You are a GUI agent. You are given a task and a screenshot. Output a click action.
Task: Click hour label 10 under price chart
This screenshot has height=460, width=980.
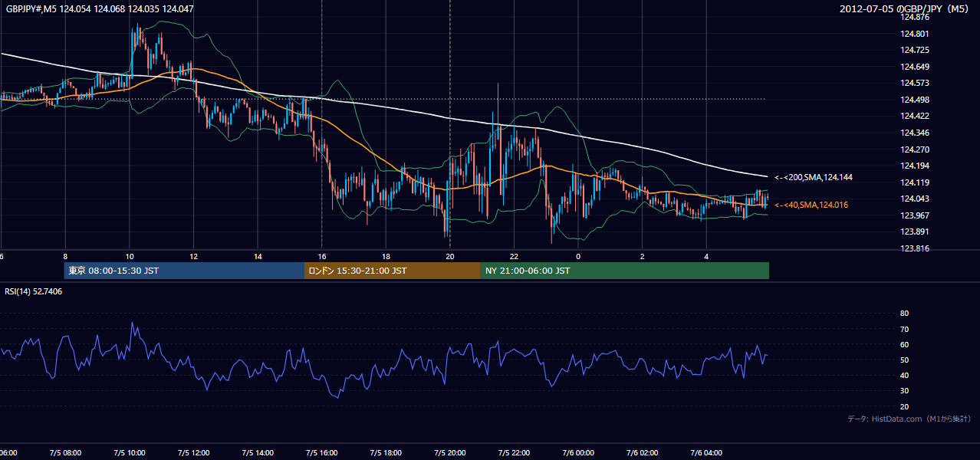130,257
